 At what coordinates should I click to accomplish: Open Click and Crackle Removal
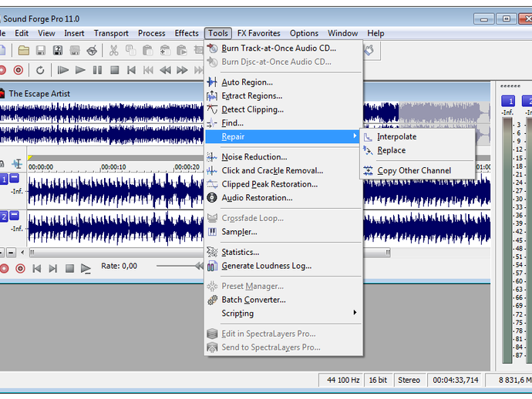[x=284, y=170]
